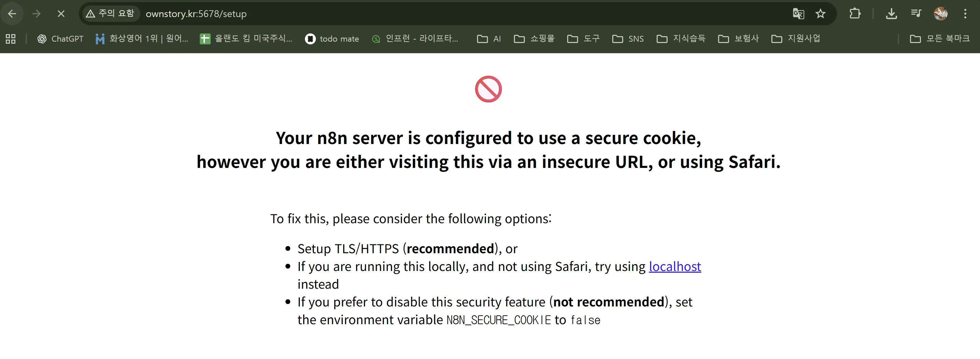Click the browser back arrow
Screen dimensions: 980x359
12,14
